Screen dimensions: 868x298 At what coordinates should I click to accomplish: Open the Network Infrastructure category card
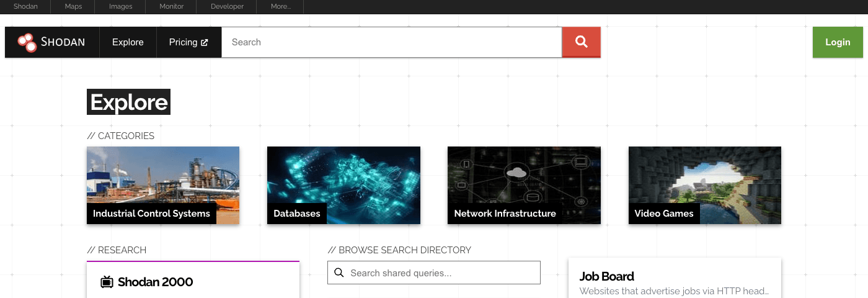pyautogui.click(x=524, y=185)
